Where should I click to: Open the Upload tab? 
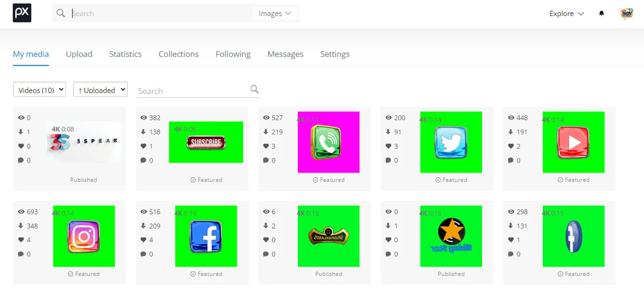tap(79, 54)
